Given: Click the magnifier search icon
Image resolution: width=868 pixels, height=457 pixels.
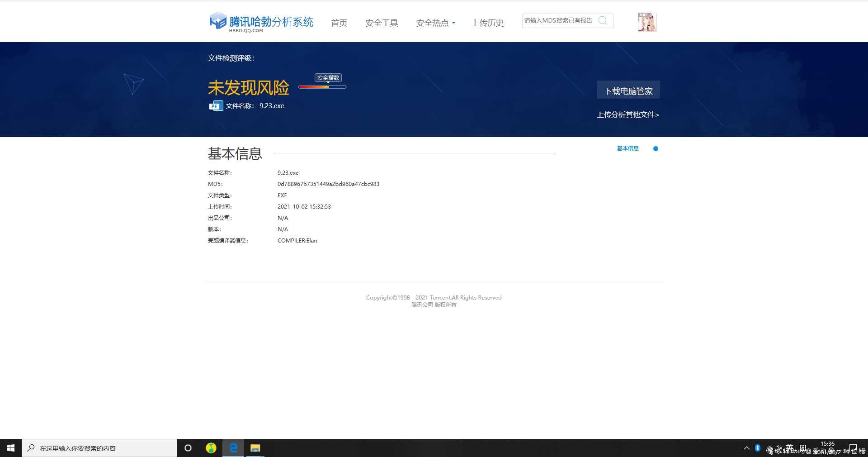Looking at the screenshot, I should [603, 20].
